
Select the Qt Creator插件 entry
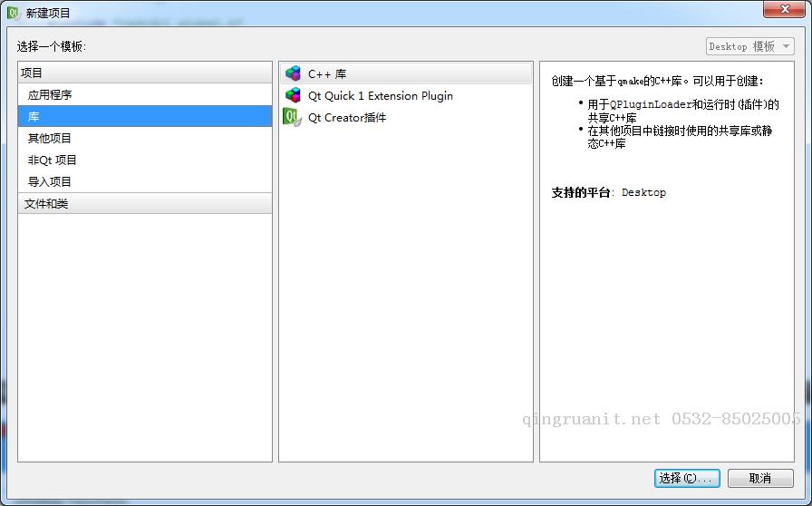click(406, 117)
